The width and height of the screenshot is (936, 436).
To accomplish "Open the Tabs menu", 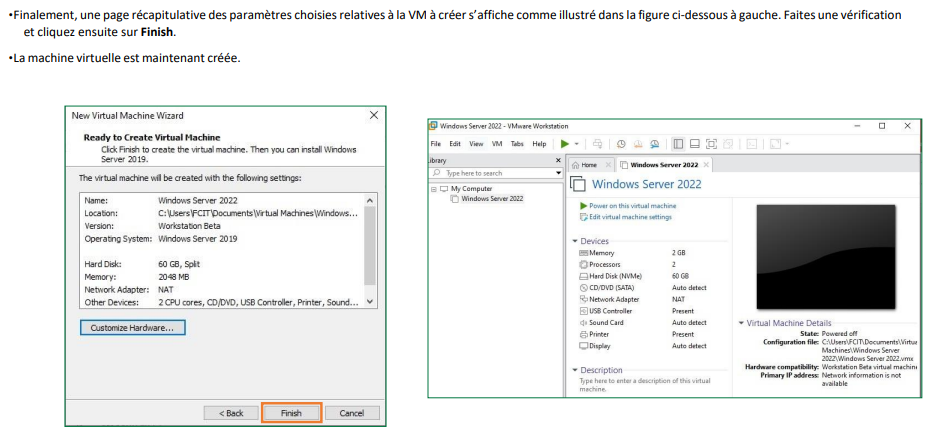I will pyautogui.click(x=517, y=144).
